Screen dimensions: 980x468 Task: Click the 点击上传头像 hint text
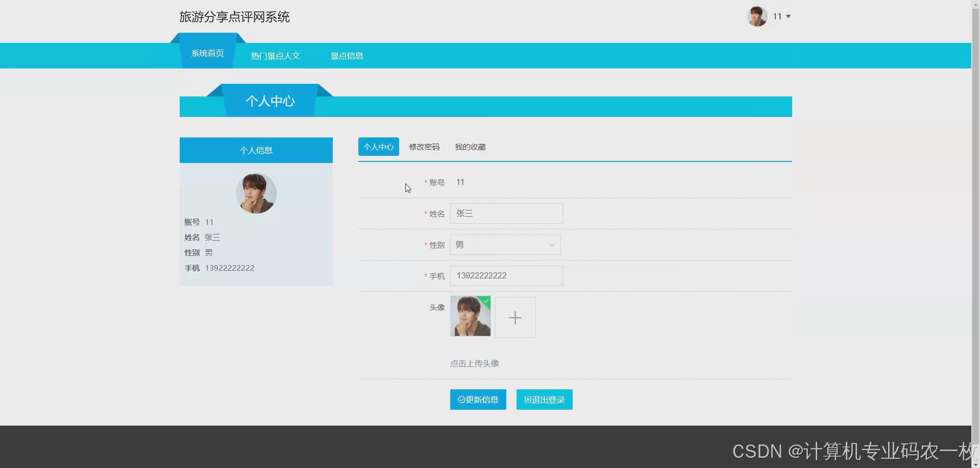pos(474,363)
